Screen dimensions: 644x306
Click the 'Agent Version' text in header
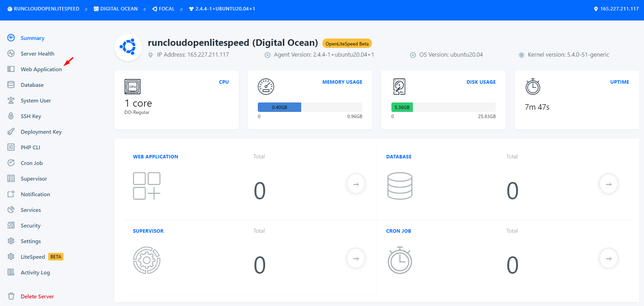click(x=324, y=55)
